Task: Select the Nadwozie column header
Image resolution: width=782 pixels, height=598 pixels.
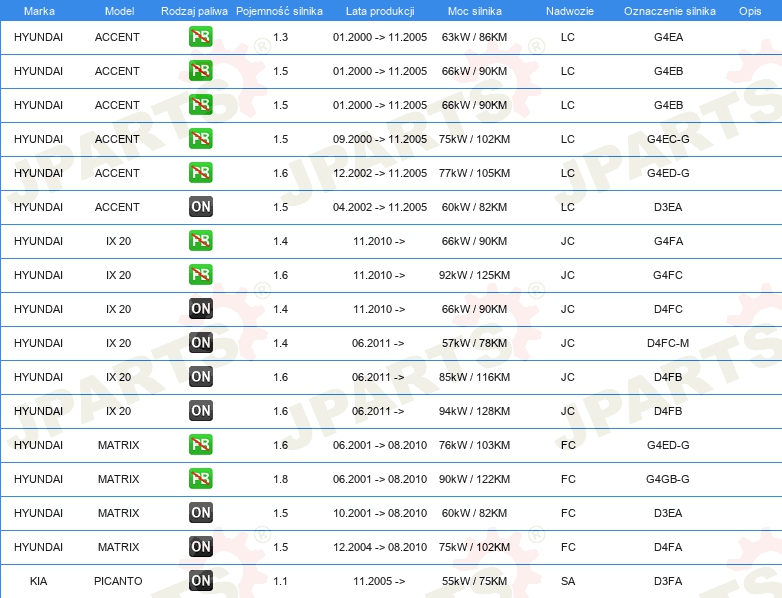Action: 570,11
